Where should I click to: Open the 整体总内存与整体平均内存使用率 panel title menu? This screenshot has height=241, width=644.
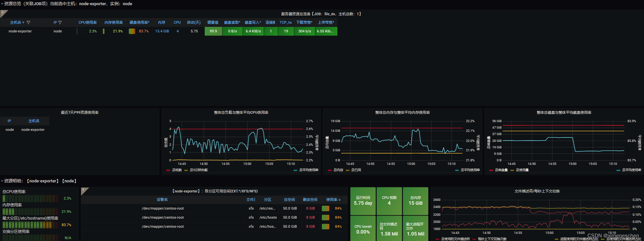click(402, 112)
